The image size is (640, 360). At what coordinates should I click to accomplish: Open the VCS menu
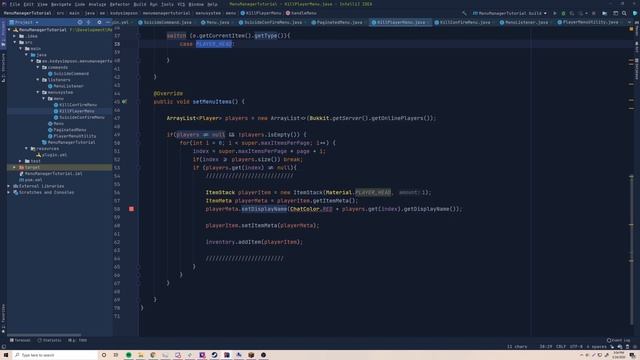[181, 4]
